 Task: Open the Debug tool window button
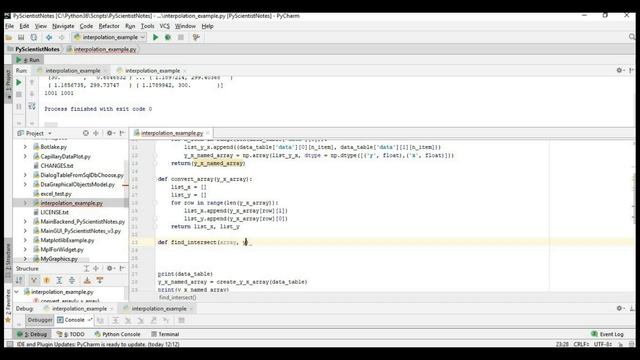(x=32, y=334)
